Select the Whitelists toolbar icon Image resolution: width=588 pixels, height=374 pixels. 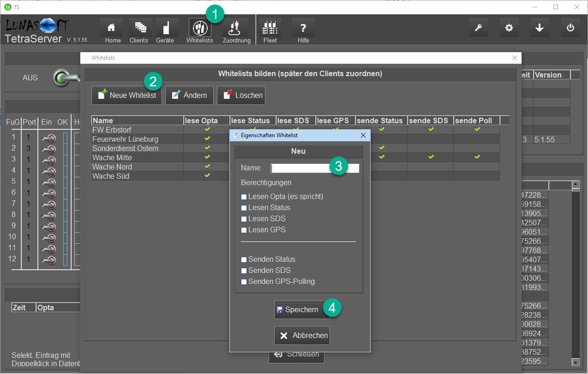point(200,28)
